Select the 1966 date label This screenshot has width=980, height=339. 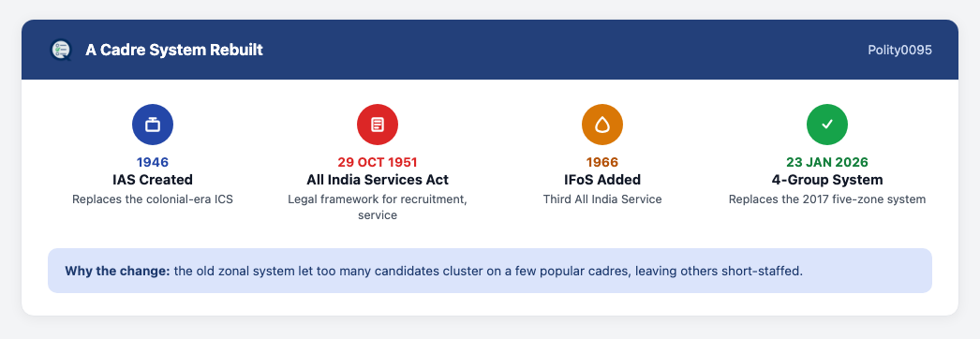[602, 162]
